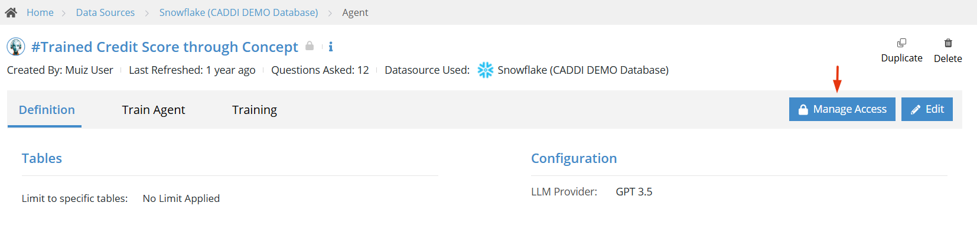Click the gray lock icon next to the title
The width and height of the screenshot is (980, 248).
coord(310,45)
